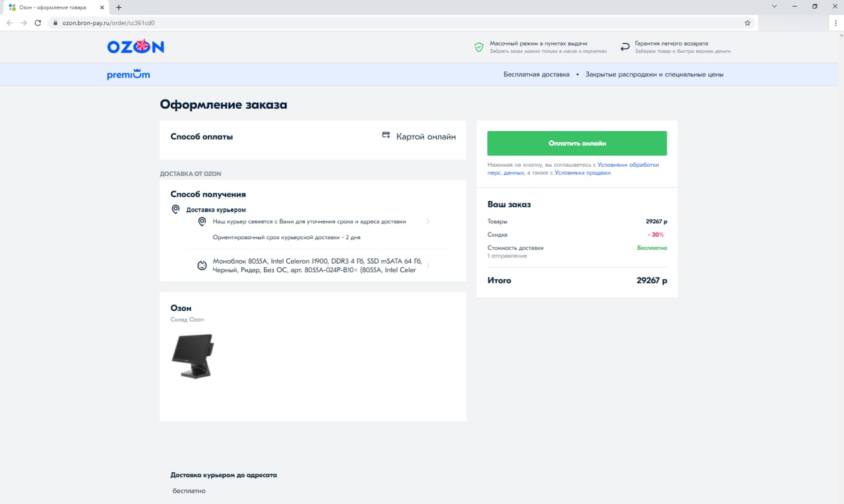844x504 pixels.
Task: Open Условиями обработки перс. данных link
Action: coord(628,165)
